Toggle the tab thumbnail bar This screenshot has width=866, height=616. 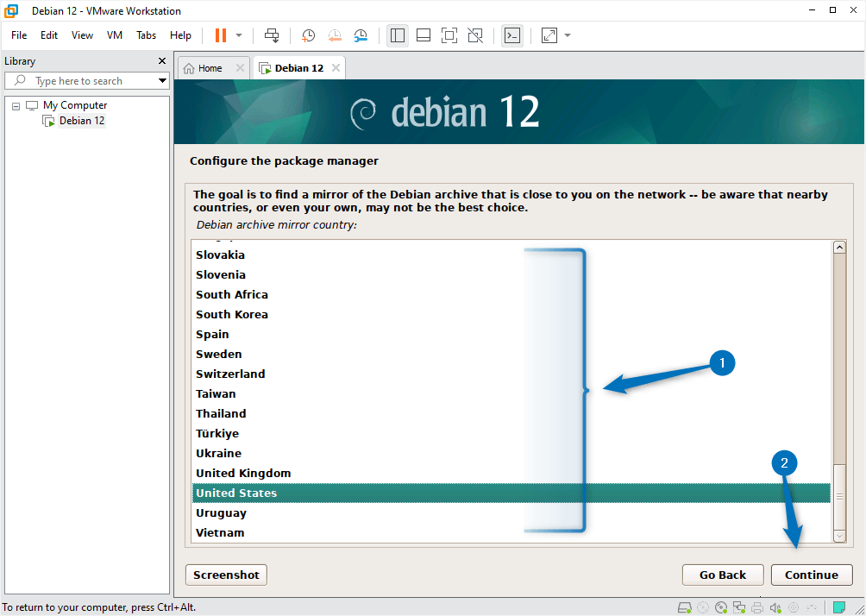pyautogui.click(x=423, y=35)
